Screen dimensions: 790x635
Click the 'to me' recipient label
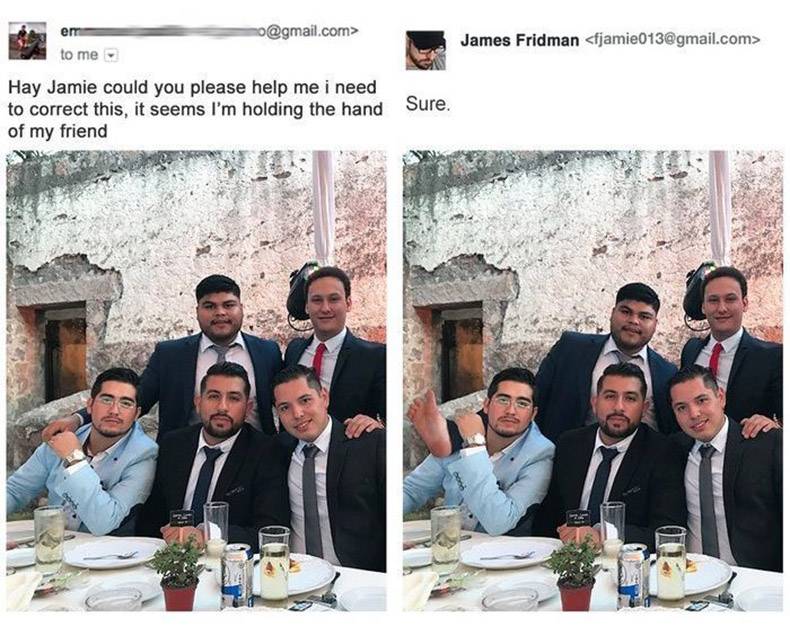79,54
